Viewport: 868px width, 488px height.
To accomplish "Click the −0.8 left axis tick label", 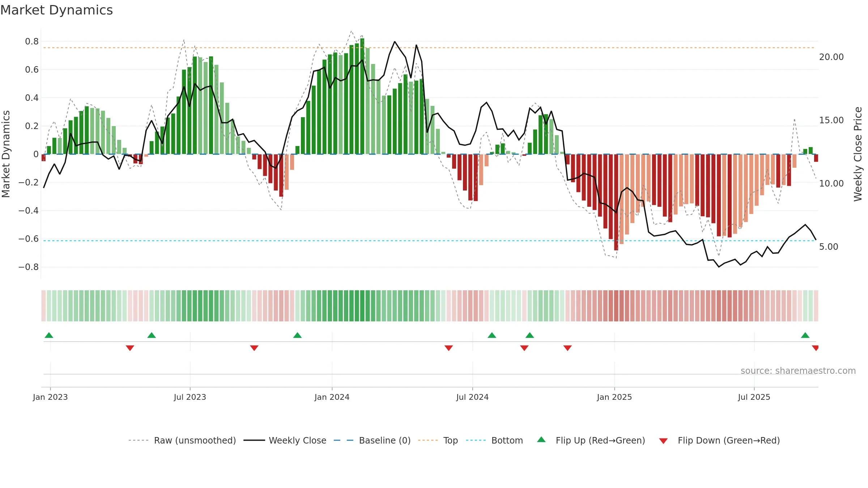I will pyautogui.click(x=29, y=267).
